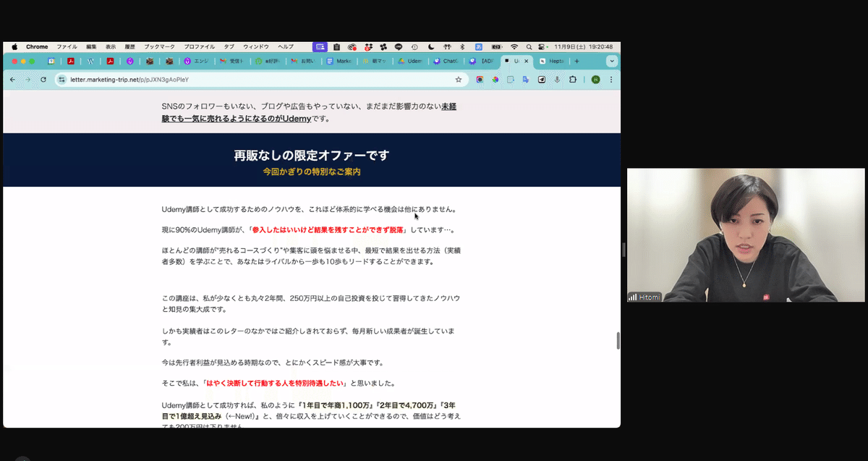Go back to the previous page
This screenshot has width=868, height=461.
[12, 80]
